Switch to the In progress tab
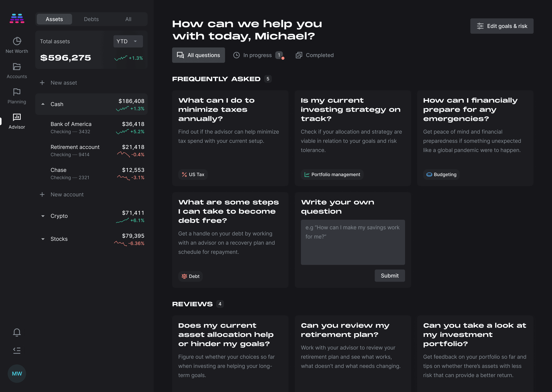Viewport: 552px width, 392px height. click(258, 55)
